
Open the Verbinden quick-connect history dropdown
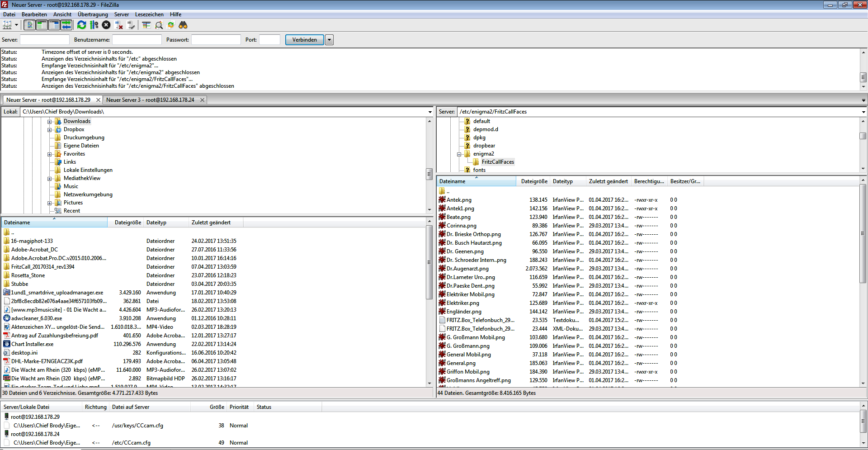pyautogui.click(x=330, y=40)
